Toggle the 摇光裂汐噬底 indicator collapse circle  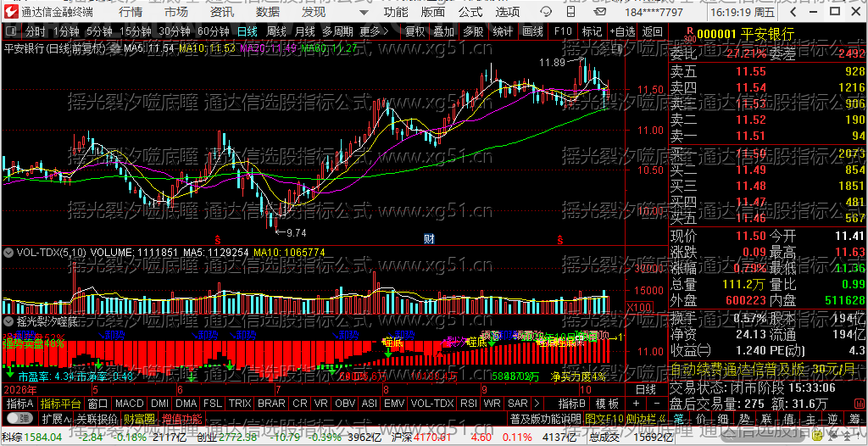coord(8,321)
